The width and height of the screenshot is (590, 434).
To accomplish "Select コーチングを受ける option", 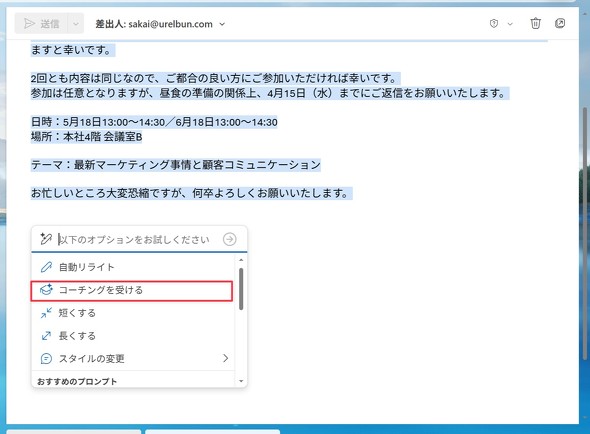I will pyautogui.click(x=132, y=290).
